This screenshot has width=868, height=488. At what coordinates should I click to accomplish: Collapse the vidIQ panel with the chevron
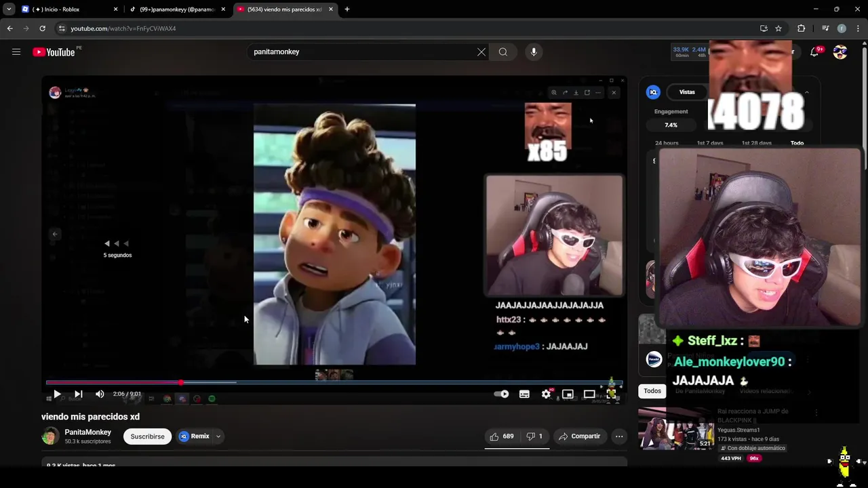point(806,92)
